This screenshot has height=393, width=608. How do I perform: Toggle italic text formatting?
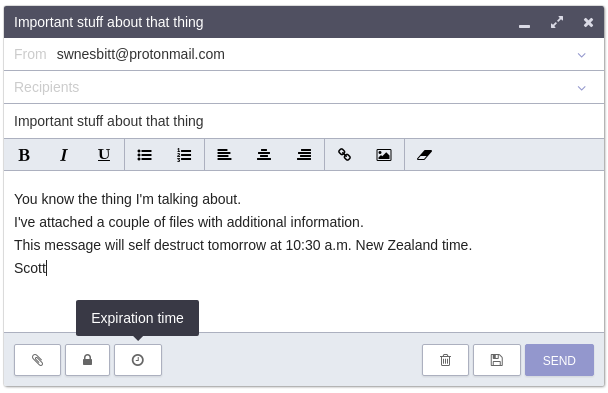(x=64, y=155)
